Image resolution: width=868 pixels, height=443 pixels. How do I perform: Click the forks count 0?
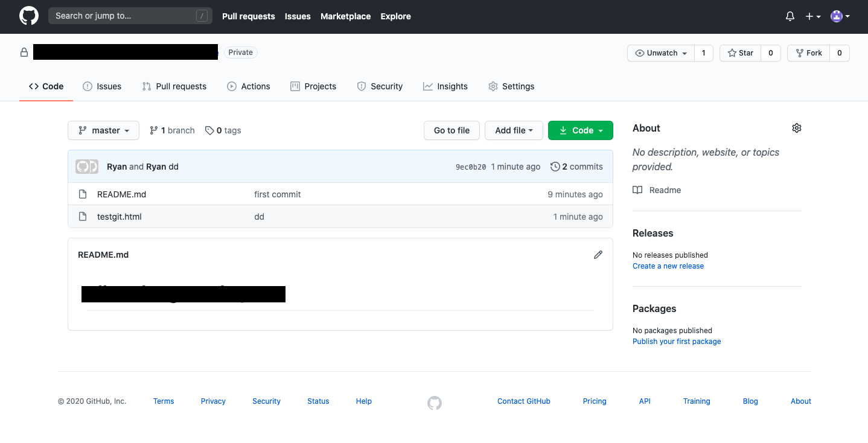tap(840, 53)
